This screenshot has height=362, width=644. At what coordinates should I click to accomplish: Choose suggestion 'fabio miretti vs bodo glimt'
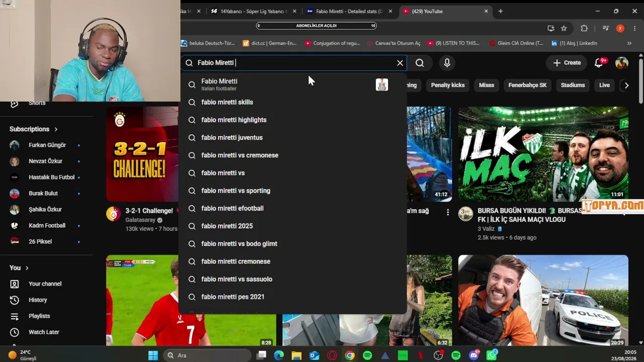[292, 244]
